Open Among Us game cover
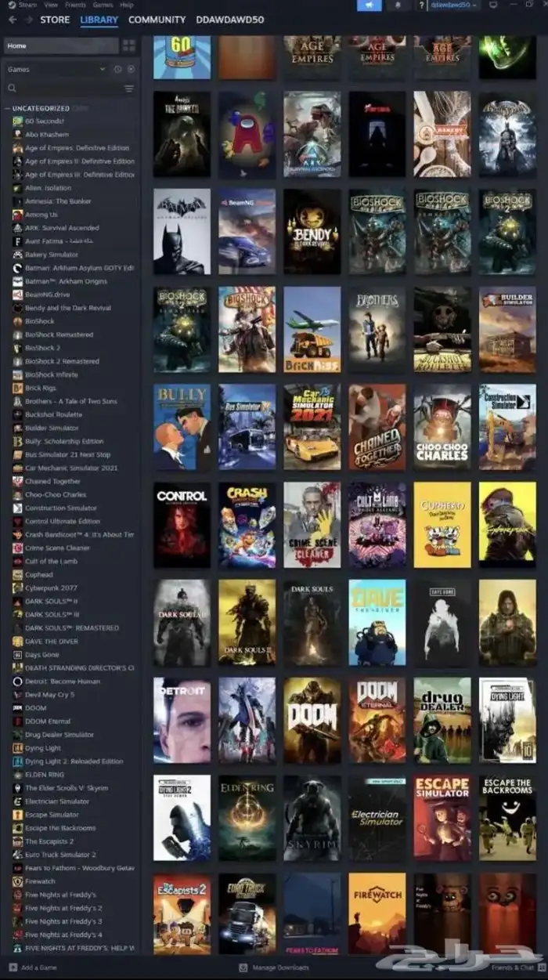548x980 pixels. [247, 134]
